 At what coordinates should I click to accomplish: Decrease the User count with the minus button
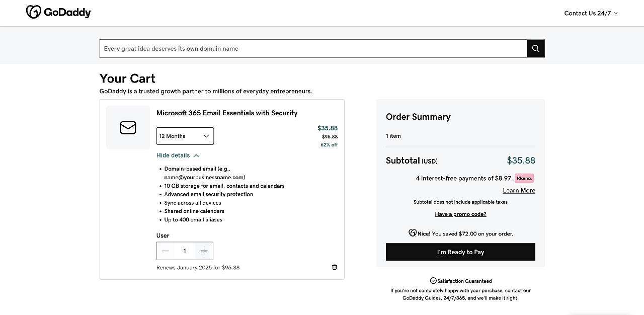coord(166,251)
